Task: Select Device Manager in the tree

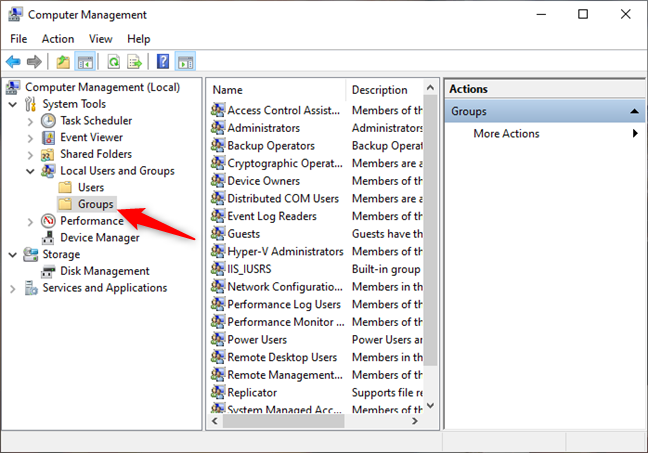Action: point(100,238)
